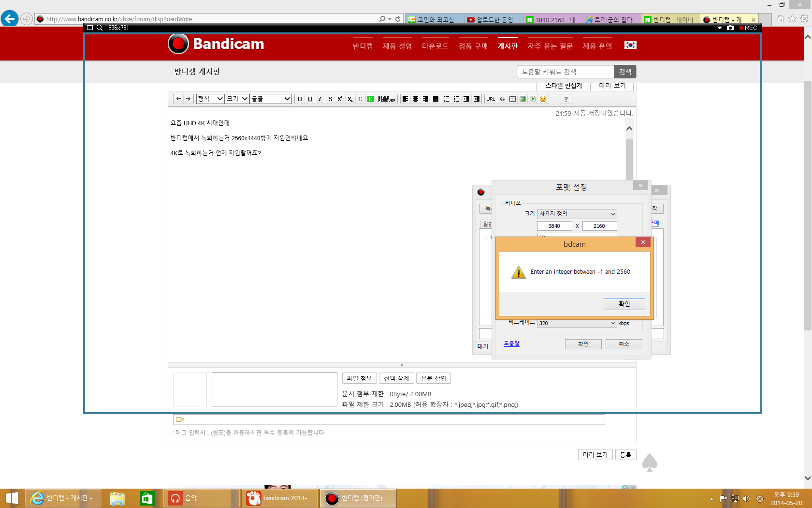Insert a numbered list
This screenshot has height=508, width=812.
pos(446,99)
